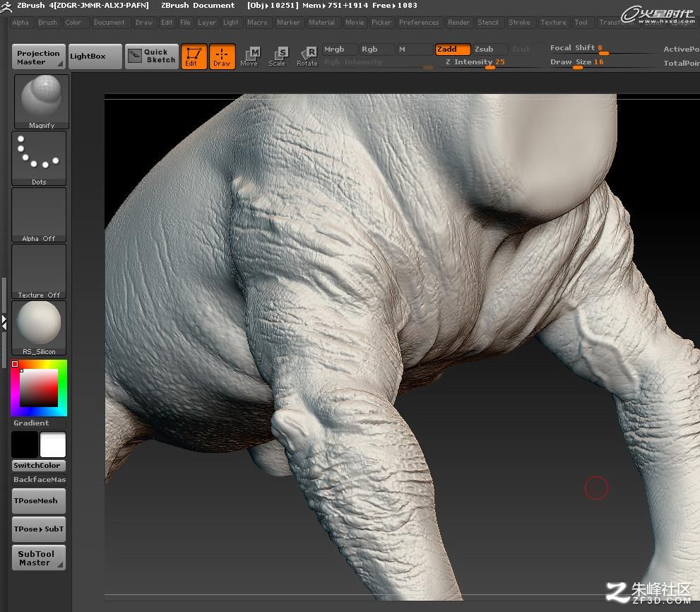Open the Movie menu
The height and width of the screenshot is (612, 700).
tap(355, 23)
